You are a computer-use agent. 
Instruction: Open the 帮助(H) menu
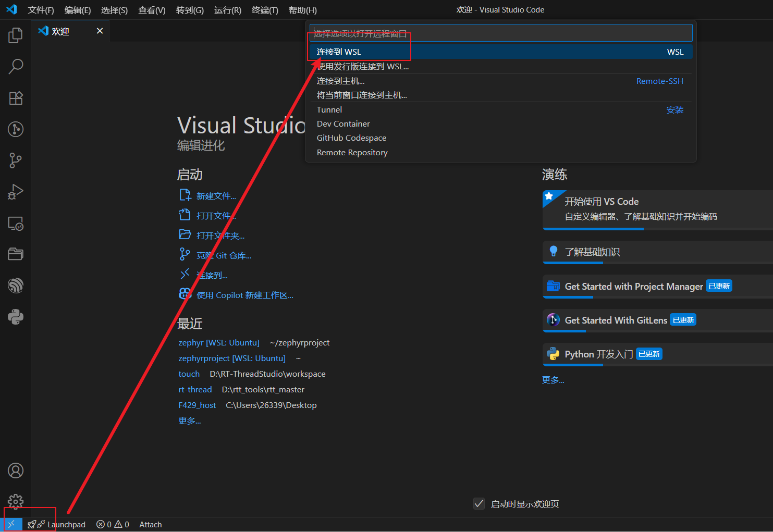303,10
